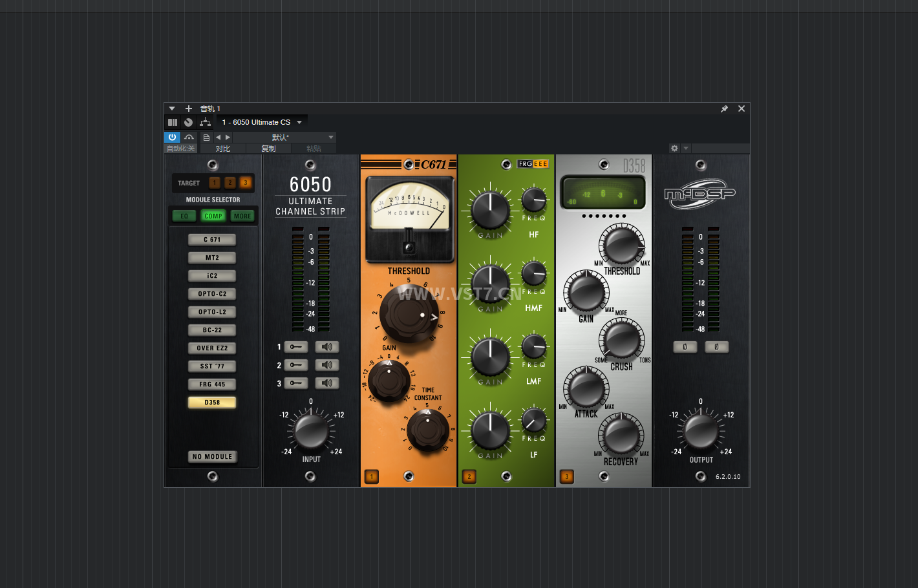Click the 自动化:关 automation button

[x=180, y=149]
